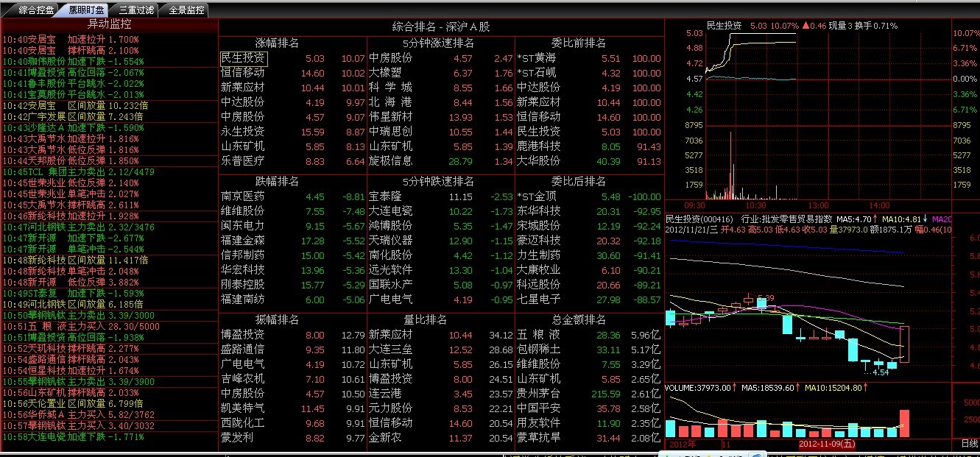This screenshot has width=980, height=457.
Task: Click the 10:54 盛路通信 撑杆跳高 alert
Action: pyautogui.click(x=71, y=359)
